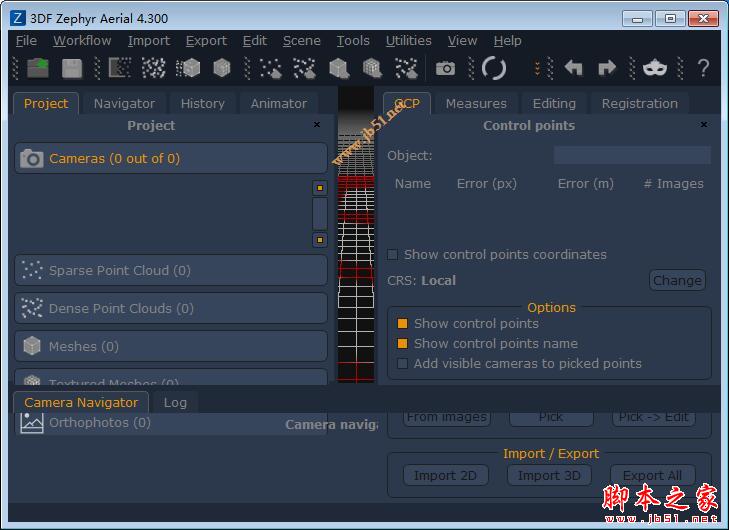Screen dimensions: 729x530
Task: Open the Utilities menu
Action: point(409,41)
